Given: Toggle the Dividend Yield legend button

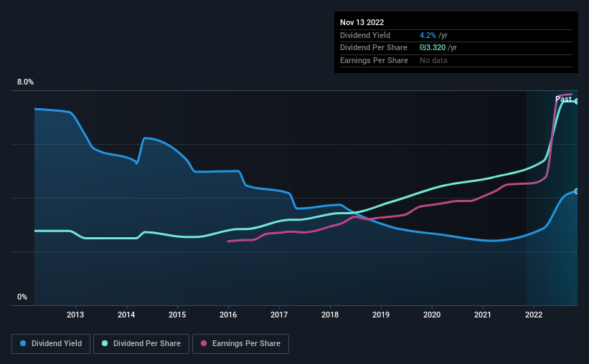Looking at the screenshot, I should pyautogui.click(x=51, y=344).
